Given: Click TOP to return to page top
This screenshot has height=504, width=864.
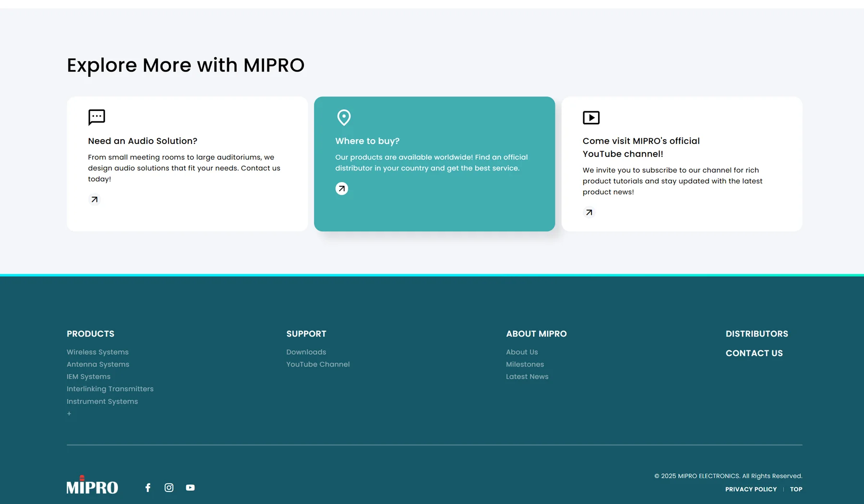Looking at the screenshot, I should (x=796, y=489).
